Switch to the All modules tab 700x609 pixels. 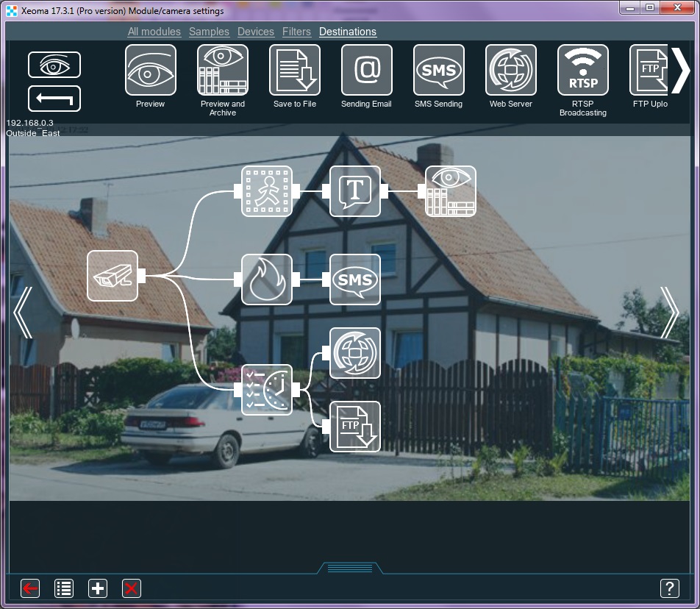click(x=154, y=32)
